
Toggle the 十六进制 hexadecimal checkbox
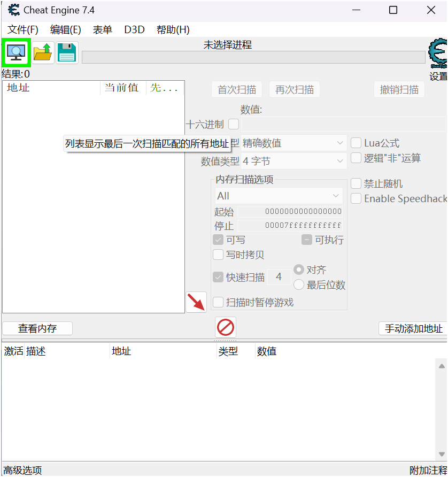234,124
